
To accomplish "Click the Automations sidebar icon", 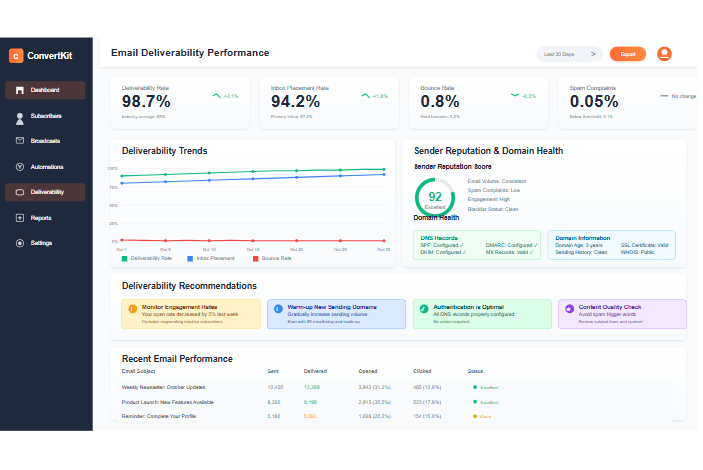I will pos(19,167).
